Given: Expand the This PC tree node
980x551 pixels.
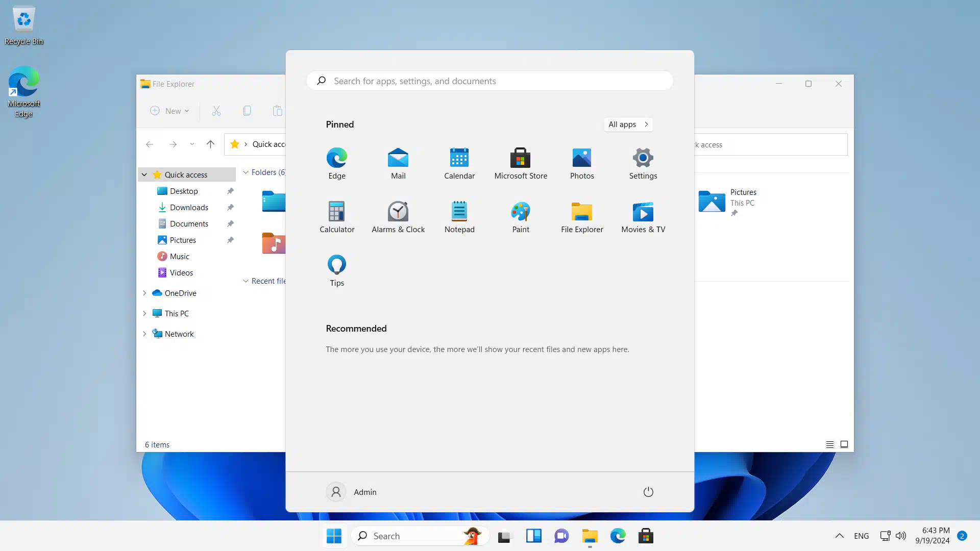Looking at the screenshot, I should [144, 313].
